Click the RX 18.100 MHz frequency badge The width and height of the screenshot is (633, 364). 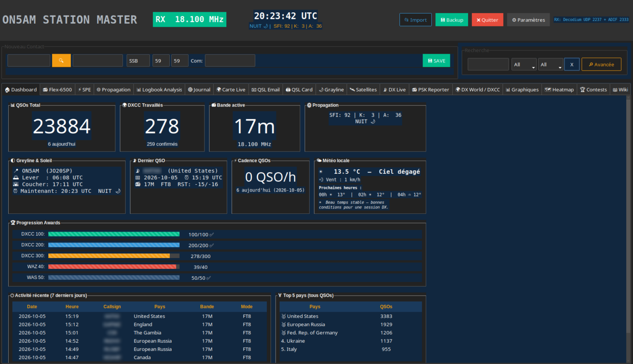(x=189, y=20)
